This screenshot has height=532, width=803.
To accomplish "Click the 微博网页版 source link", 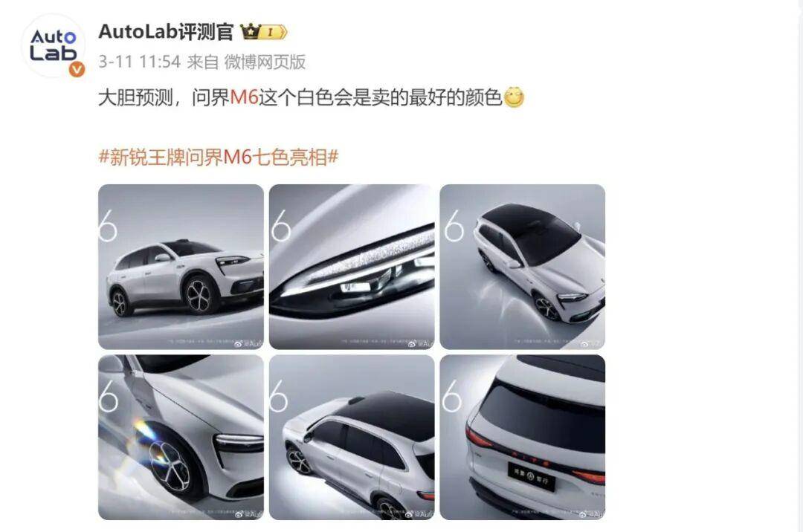I will [265, 62].
